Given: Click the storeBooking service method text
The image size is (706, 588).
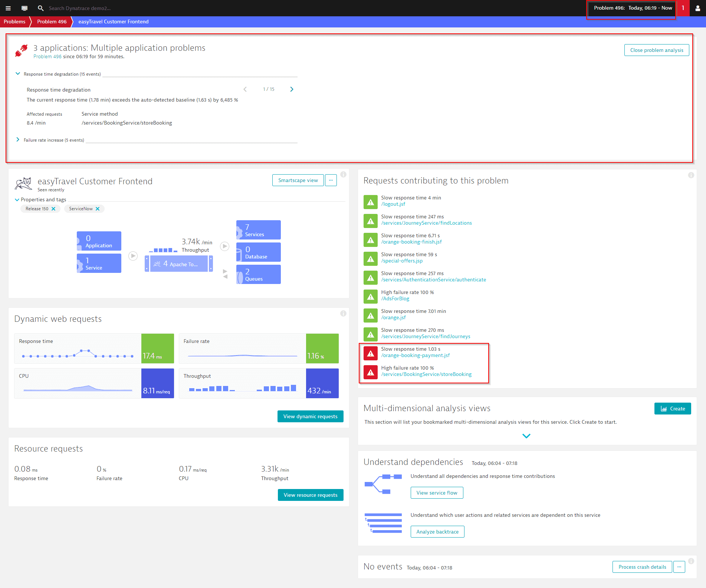Looking at the screenshot, I should pyautogui.click(x=127, y=123).
